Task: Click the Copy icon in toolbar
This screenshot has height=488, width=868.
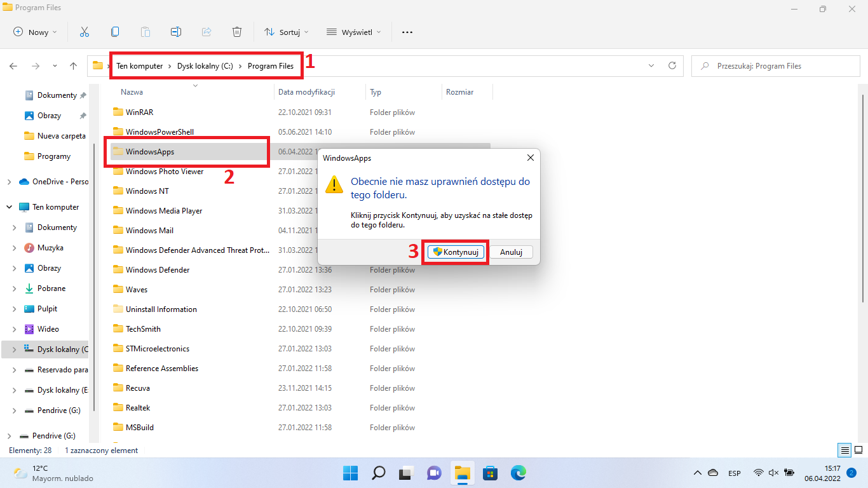Action: coord(115,32)
